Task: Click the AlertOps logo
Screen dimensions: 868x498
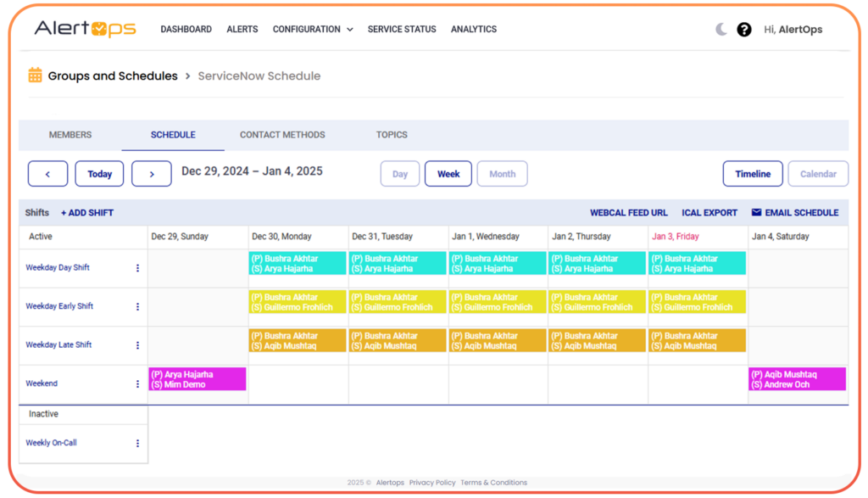Action: tap(87, 28)
